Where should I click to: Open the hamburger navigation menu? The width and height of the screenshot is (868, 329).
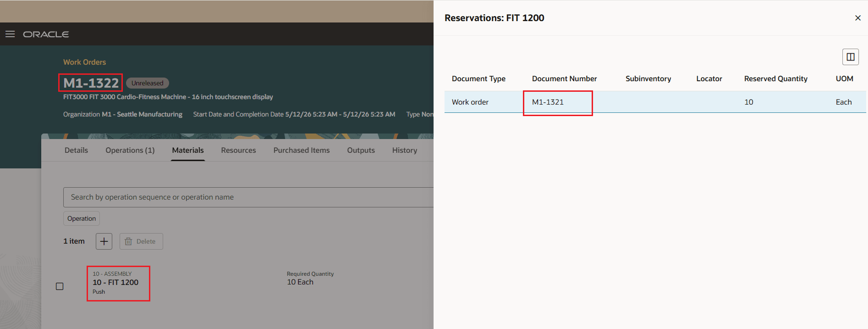pyautogui.click(x=10, y=34)
